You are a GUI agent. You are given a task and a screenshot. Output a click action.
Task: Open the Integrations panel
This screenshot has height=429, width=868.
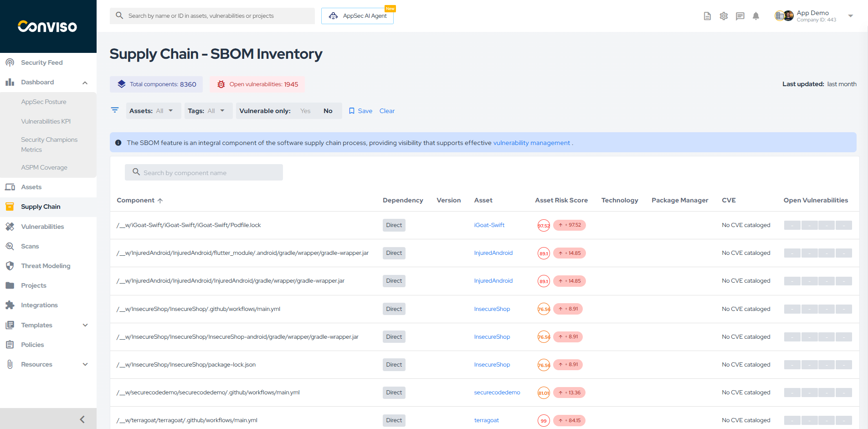[39, 305]
